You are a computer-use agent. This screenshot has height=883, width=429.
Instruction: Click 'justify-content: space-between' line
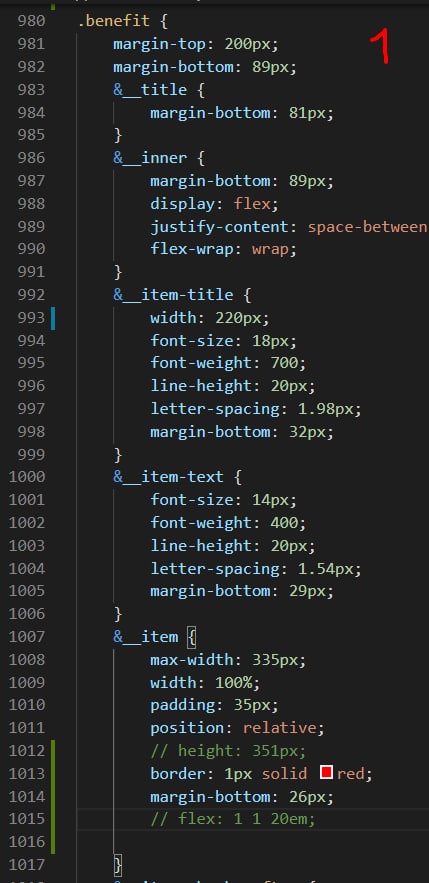(x=289, y=226)
